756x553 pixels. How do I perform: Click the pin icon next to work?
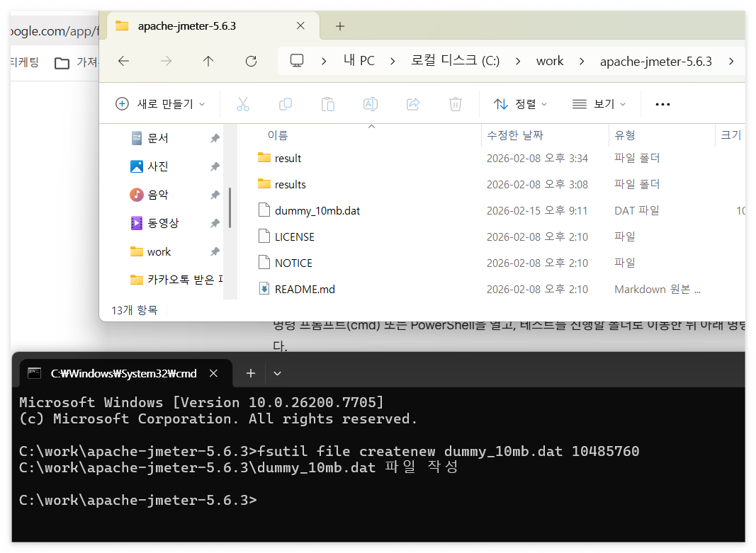point(215,251)
